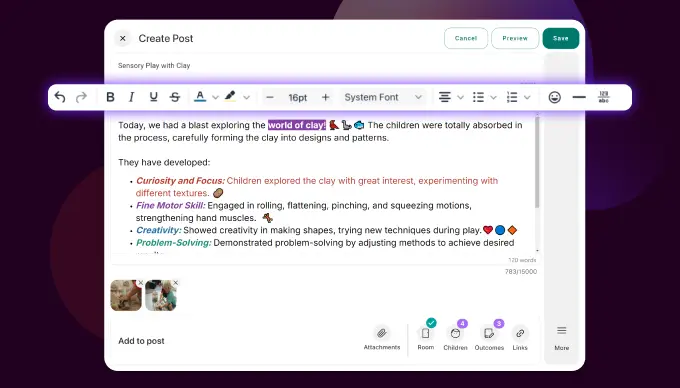Screen dimensions: 680x388
Task: Open the More menu
Action: pos(562,338)
